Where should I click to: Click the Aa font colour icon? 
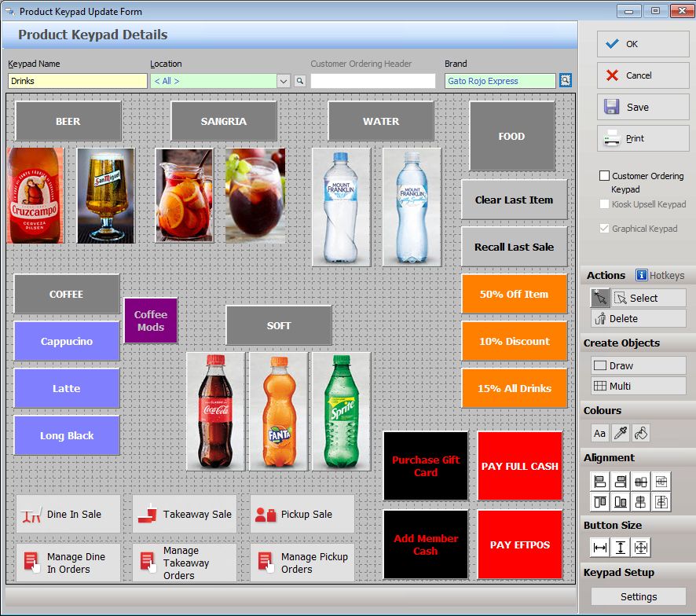click(x=600, y=433)
